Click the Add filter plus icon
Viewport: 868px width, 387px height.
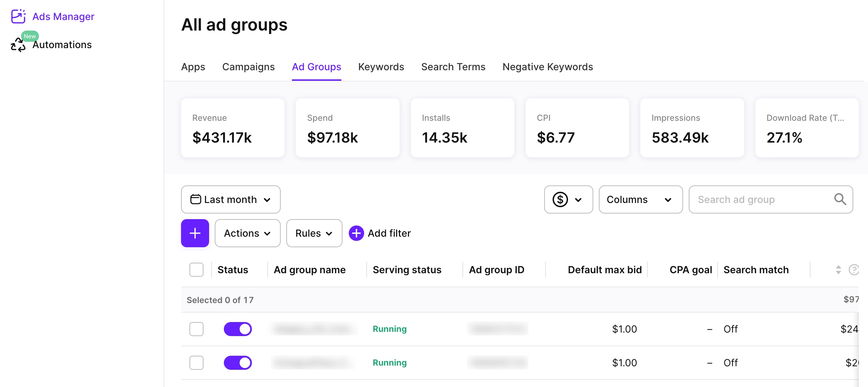(x=356, y=233)
